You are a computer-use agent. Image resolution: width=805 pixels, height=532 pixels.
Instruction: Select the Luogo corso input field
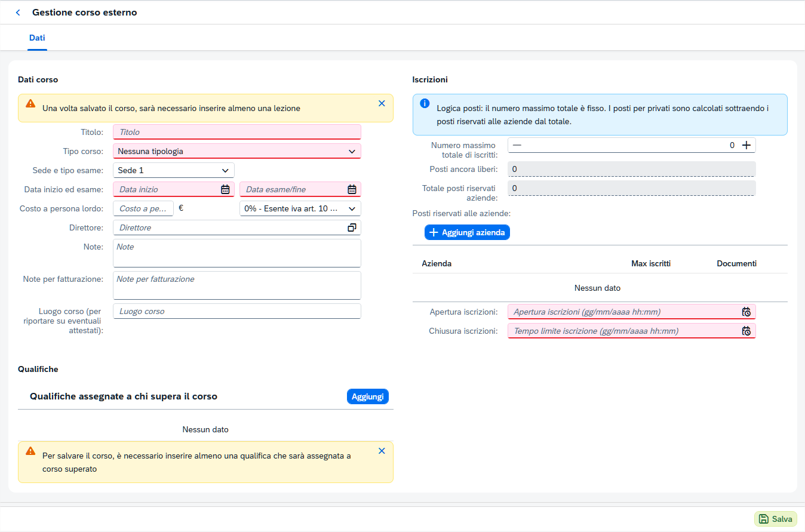[237, 311]
